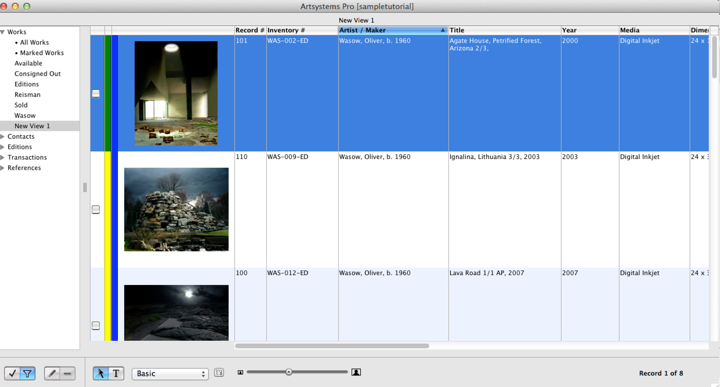Click the minus remove button
The width and height of the screenshot is (720, 387).
(x=68, y=373)
